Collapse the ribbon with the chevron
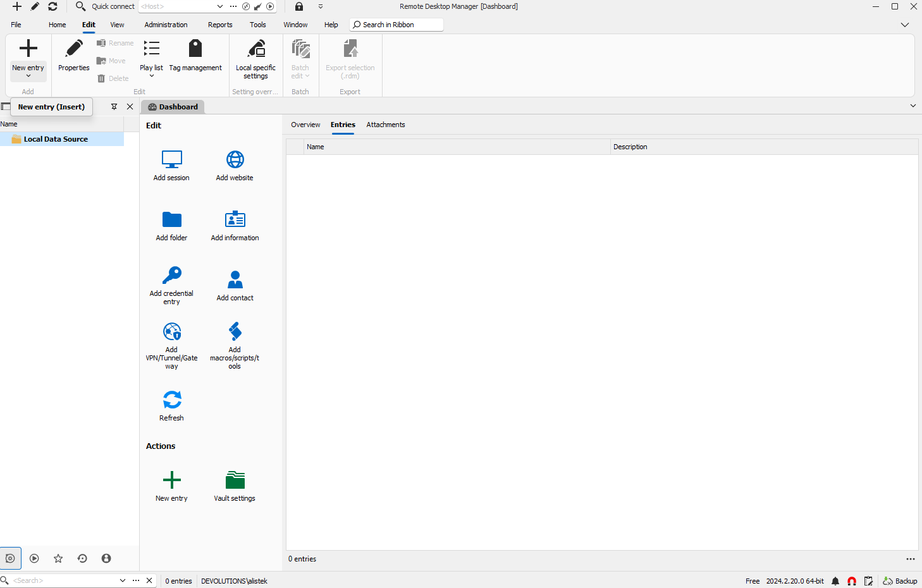Image resolution: width=922 pixels, height=588 pixels. click(905, 25)
